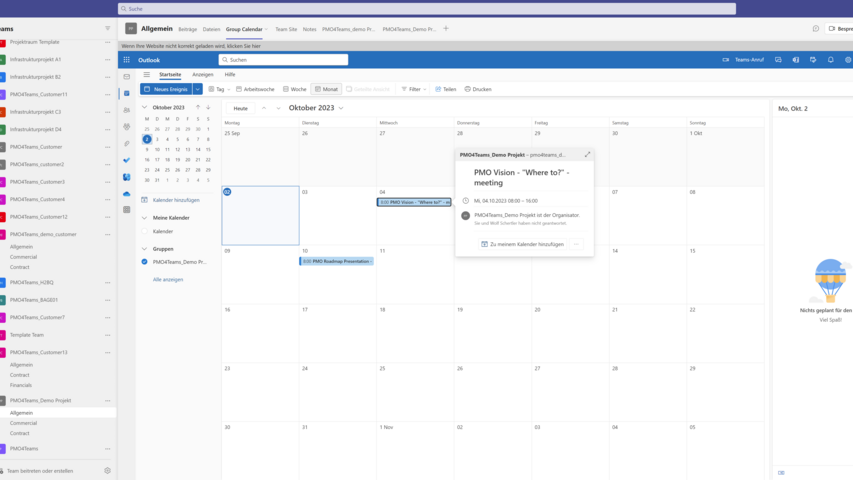Click Zu meinem Kalender hinzufügen
The image size is (853, 480).
521,244
